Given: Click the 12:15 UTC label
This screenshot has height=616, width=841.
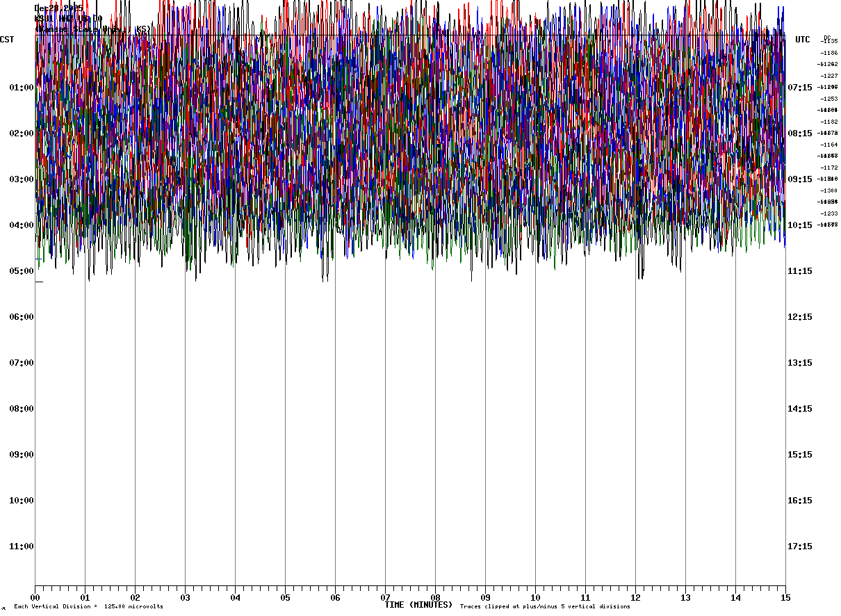Looking at the screenshot, I should click(800, 317).
